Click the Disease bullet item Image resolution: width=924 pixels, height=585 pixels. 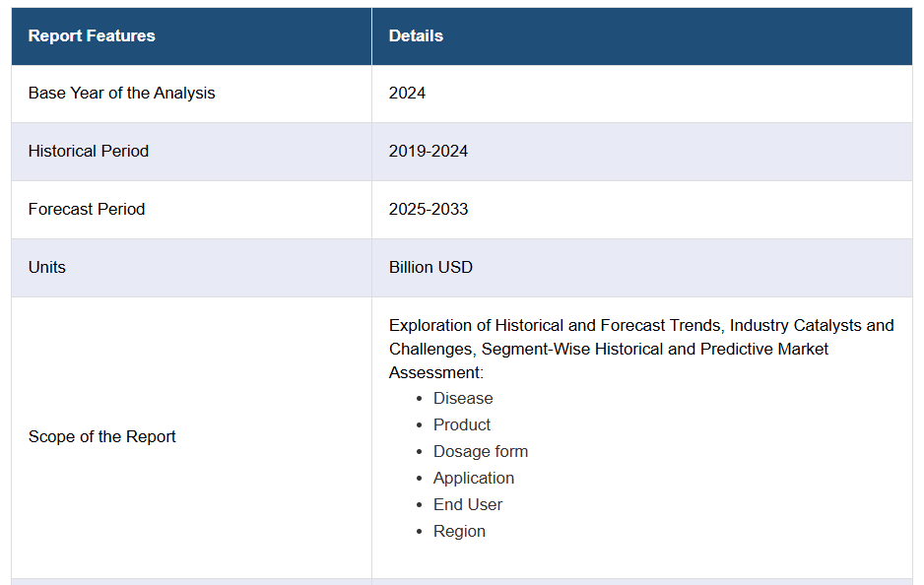pos(463,399)
